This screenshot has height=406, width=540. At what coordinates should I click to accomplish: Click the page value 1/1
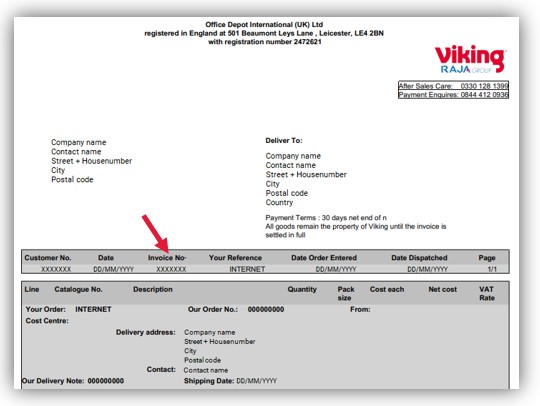coord(492,269)
